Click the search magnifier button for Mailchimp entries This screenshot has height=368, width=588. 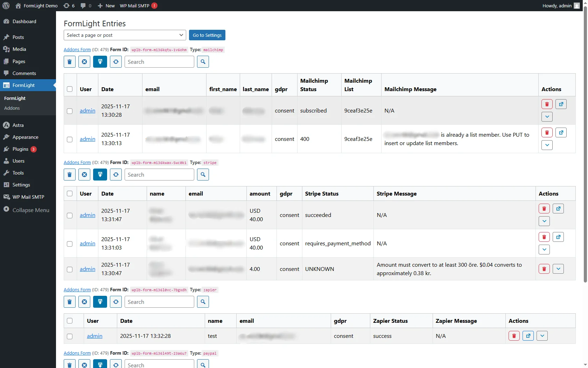tap(203, 62)
